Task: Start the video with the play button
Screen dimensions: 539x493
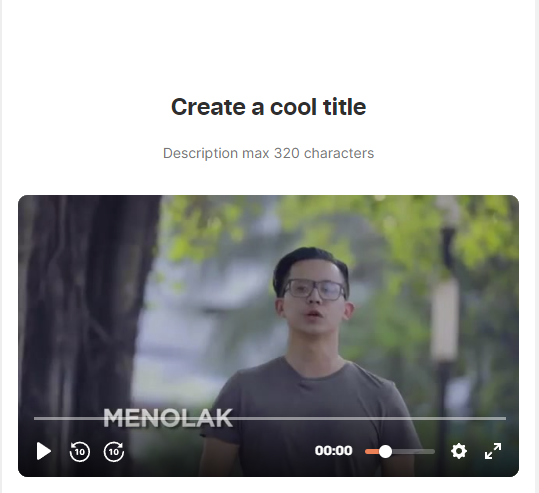Action: tap(44, 451)
